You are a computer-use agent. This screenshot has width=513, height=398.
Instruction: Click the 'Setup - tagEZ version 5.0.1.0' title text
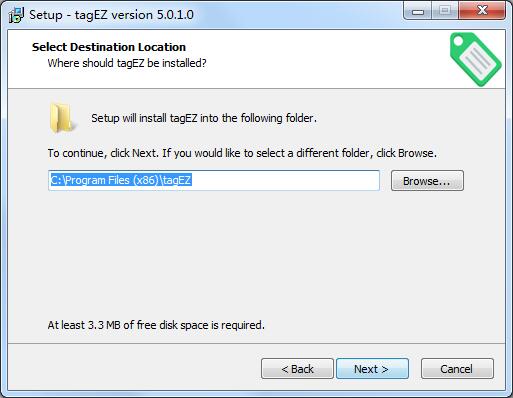tap(111, 15)
